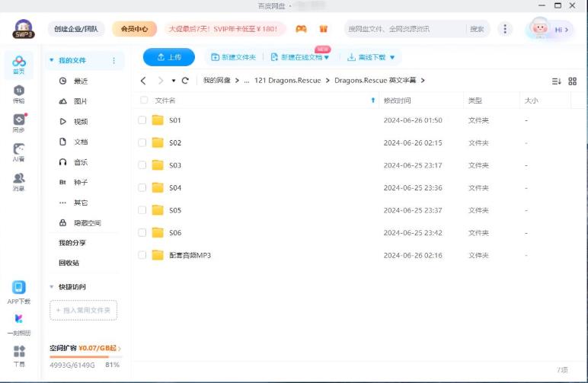Click the game controller icon

point(301,29)
